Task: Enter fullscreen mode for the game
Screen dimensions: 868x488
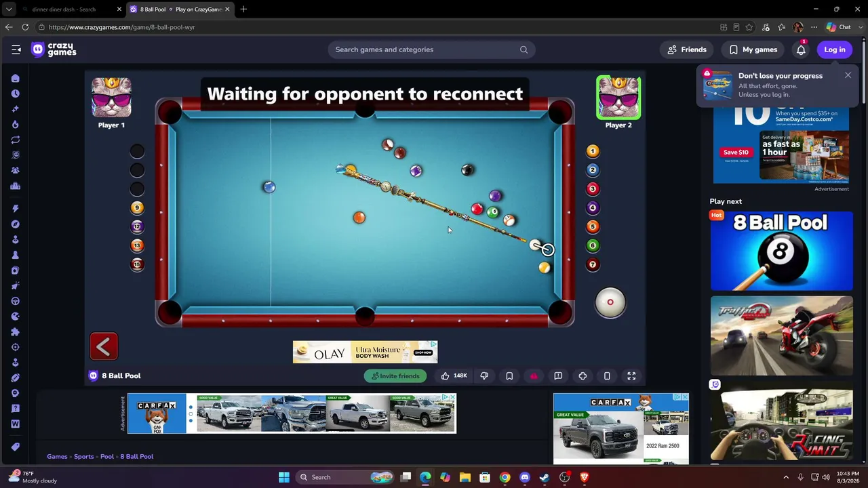Action: 631,375
